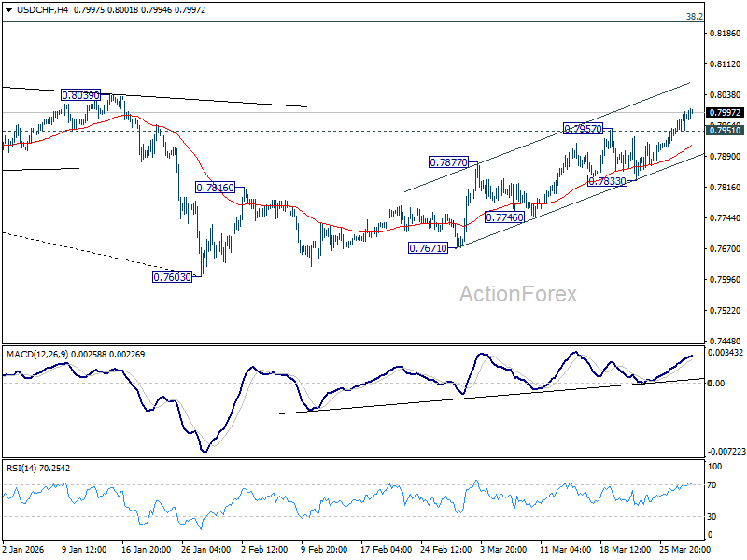The width and height of the screenshot is (747, 560).
Task: Click the RSI 100 axis label
Action: pos(714,467)
